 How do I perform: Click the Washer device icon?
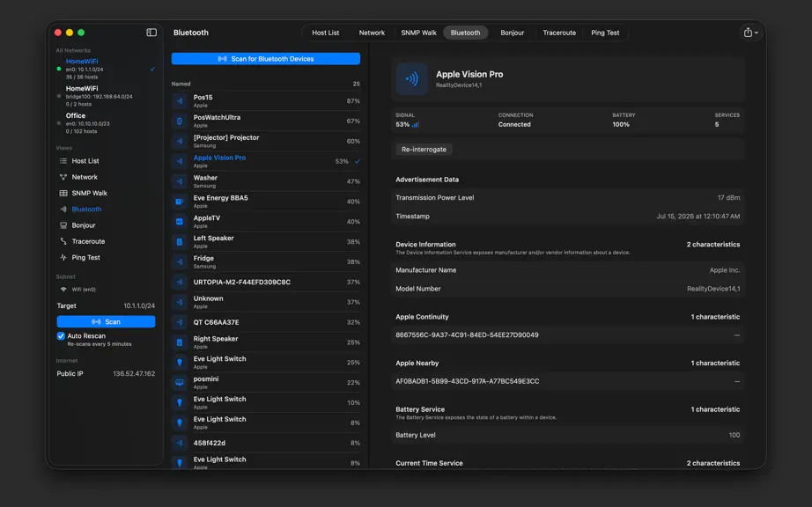click(180, 181)
